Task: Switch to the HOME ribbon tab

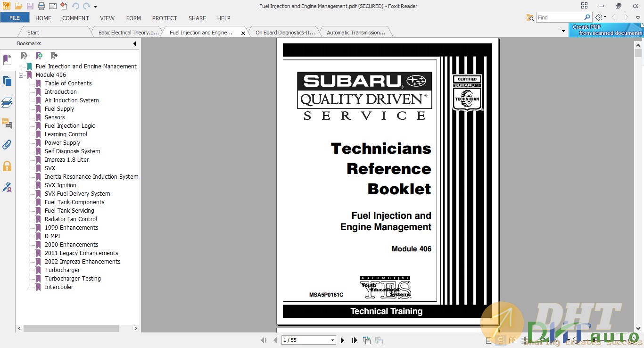Action: pos(43,18)
